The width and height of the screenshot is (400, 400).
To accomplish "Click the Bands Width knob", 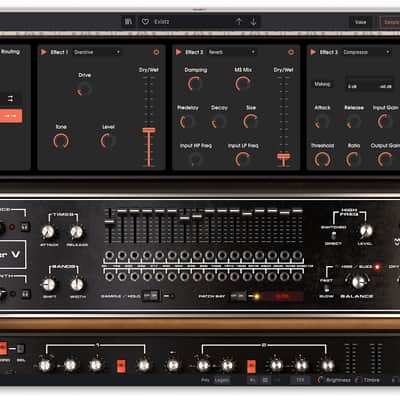I will pos(77,284).
